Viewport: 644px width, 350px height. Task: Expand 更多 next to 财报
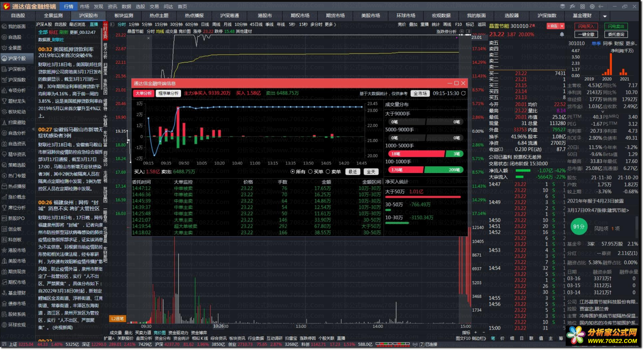coord(631,43)
